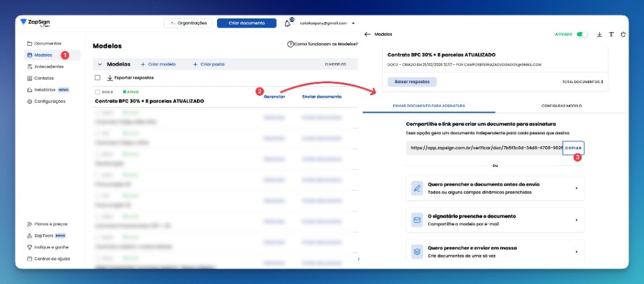This screenshot has height=284, width=644.
Task: Click the Configurações gear icon
Action: point(29,101)
